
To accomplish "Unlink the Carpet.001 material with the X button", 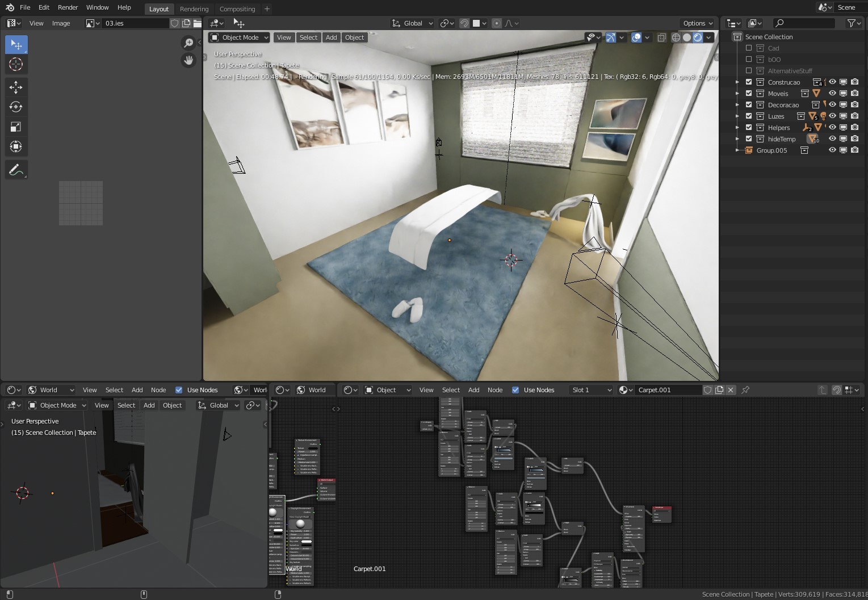I will point(731,390).
